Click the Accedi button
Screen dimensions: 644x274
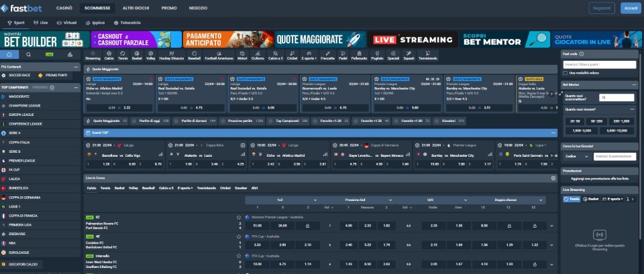point(631,8)
